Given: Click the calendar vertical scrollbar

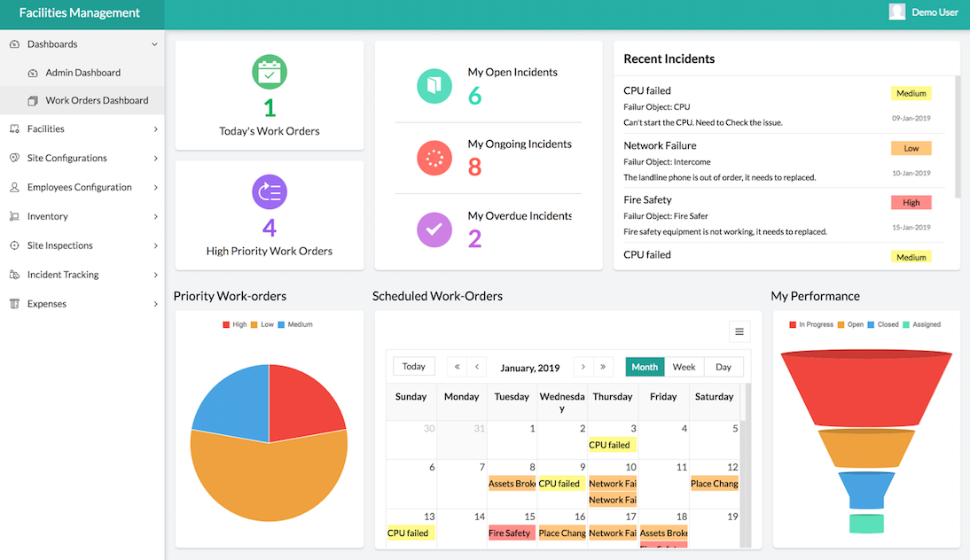Looking at the screenshot, I should (747, 463).
